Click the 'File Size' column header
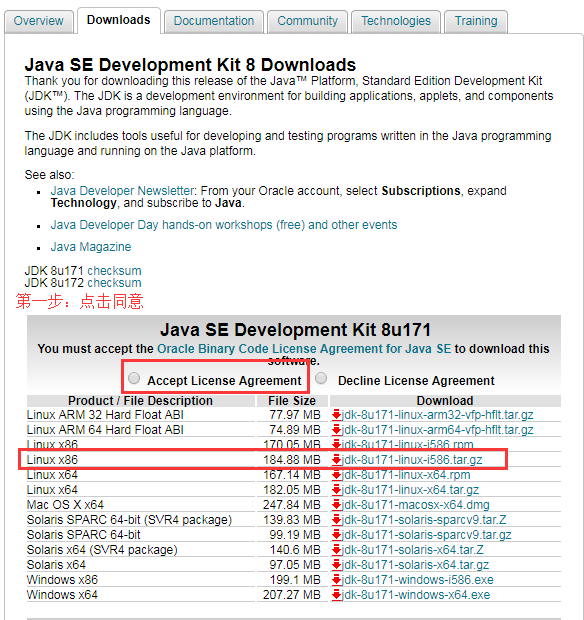This screenshot has height=620, width=584. pos(292,401)
